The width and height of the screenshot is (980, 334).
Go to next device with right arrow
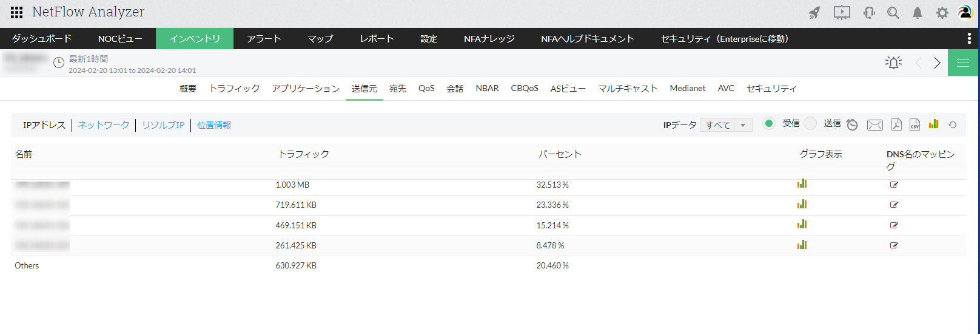(x=937, y=63)
